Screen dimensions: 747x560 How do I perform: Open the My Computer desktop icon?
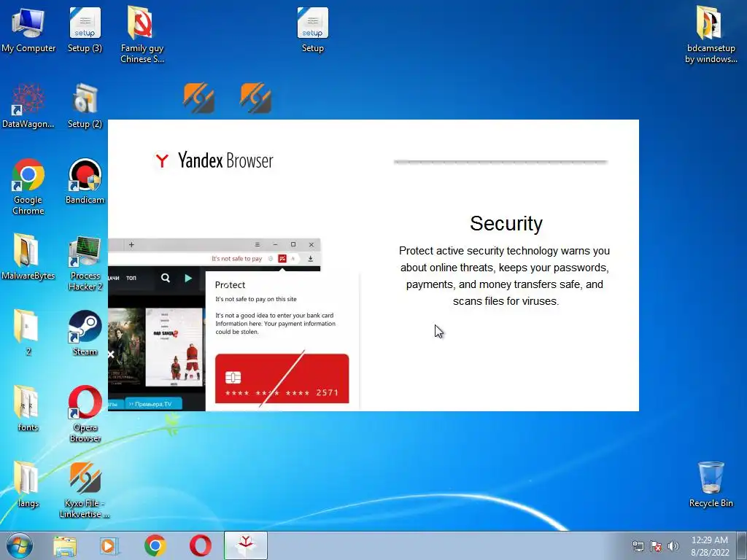28,29
